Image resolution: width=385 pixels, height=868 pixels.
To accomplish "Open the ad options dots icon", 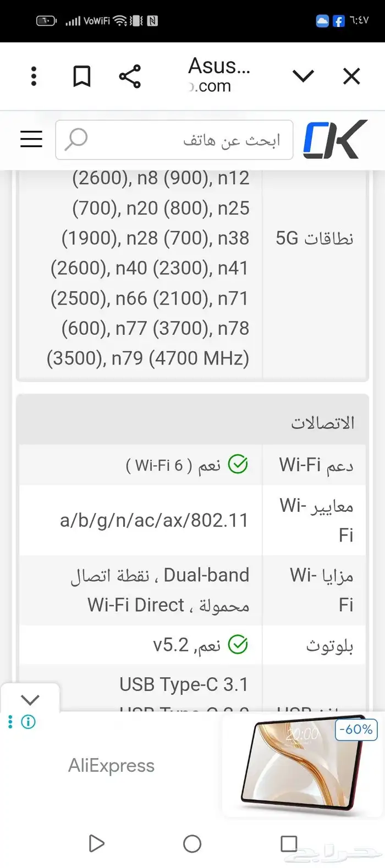I will point(9,722).
